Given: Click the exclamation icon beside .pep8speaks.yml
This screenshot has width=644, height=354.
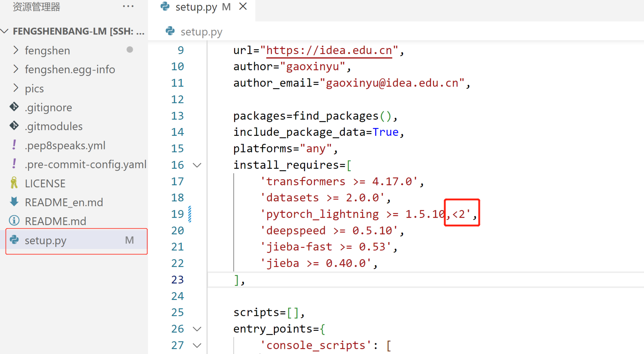Looking at the screenshot, I should pyautogui.click(x=14, y=145).
